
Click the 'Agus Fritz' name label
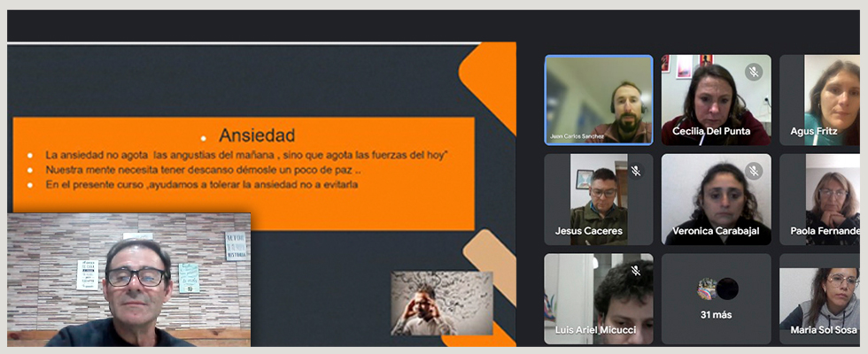[x=813, y=131]
